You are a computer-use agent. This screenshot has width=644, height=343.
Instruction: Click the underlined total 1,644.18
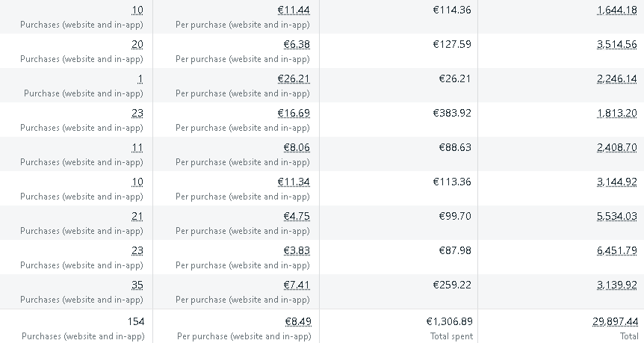tap(617, 10)
